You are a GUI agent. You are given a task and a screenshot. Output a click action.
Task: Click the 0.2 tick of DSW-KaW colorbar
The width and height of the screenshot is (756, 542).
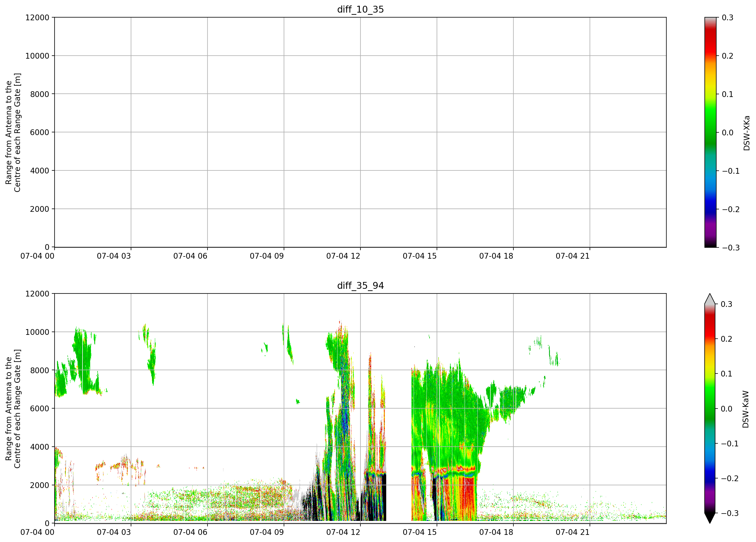coord(727,339)
